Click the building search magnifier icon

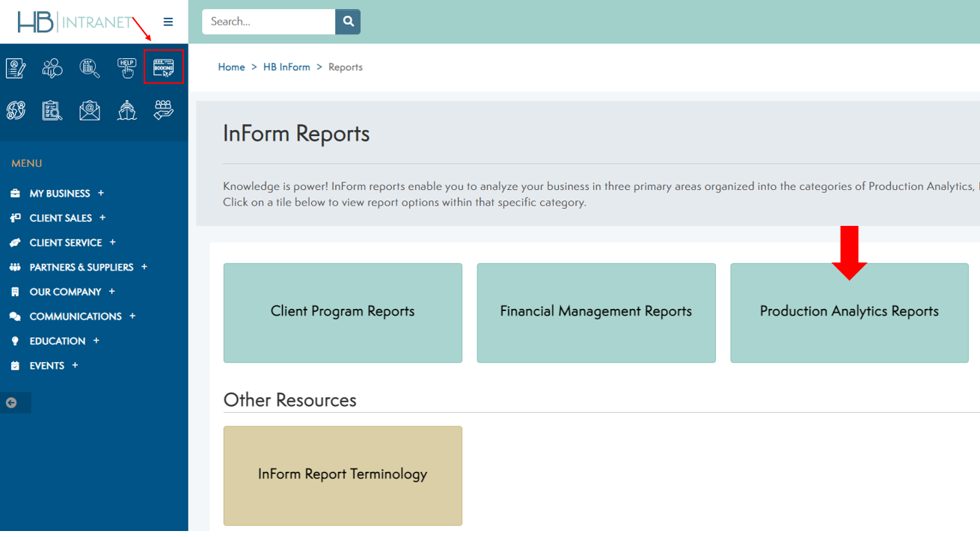[90, 68]
